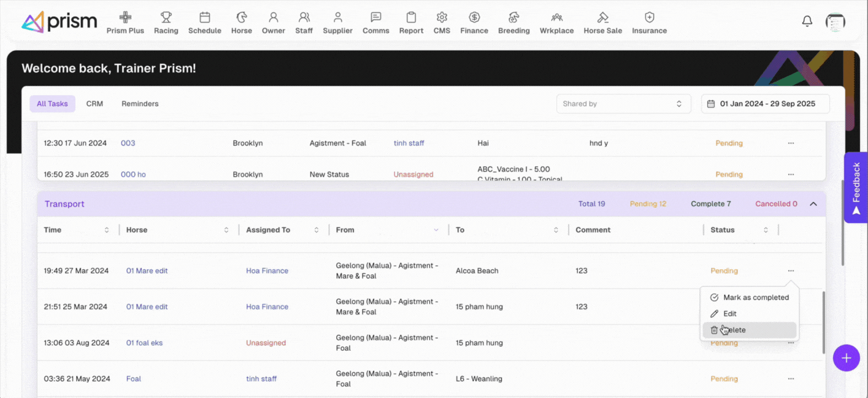
Task: Click the notification bell icon
Action: click(807, 21)
